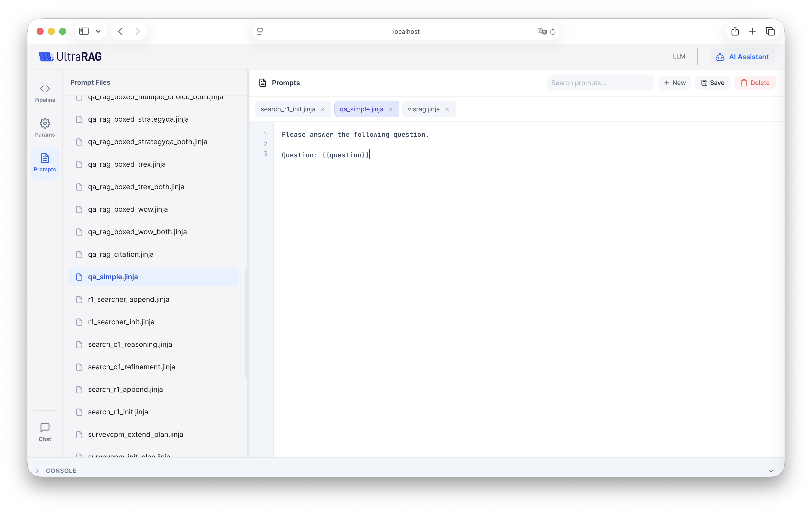The width and height of the screenshot is (812, 513).
Task: Open the Pipeline view from the sidebar
Action: point(45,93)
